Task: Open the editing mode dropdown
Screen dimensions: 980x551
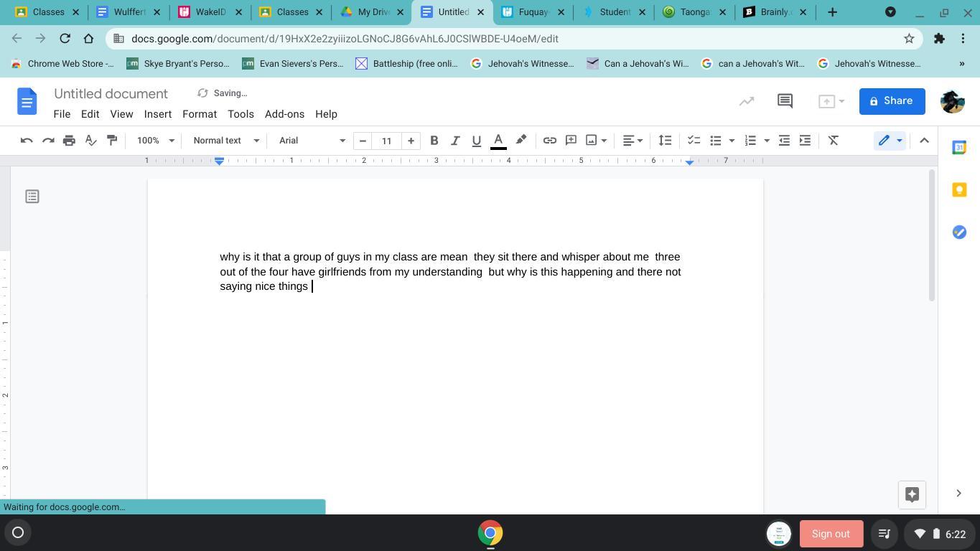Action: tap(890, 141)
